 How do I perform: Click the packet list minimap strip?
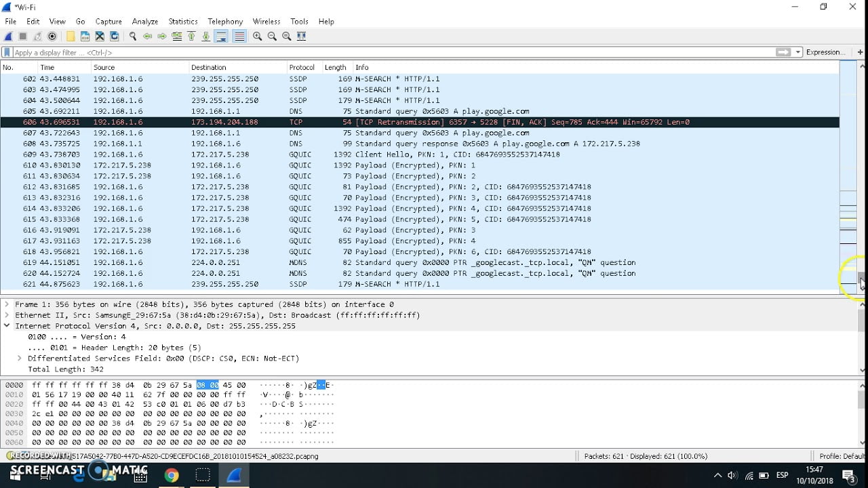point(848,176)
